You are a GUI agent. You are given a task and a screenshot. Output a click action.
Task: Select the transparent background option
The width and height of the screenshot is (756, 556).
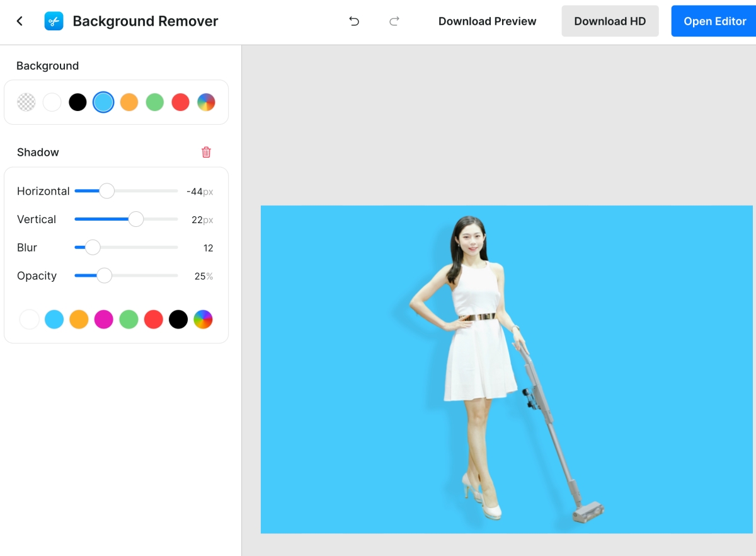(x=26, y=102)
